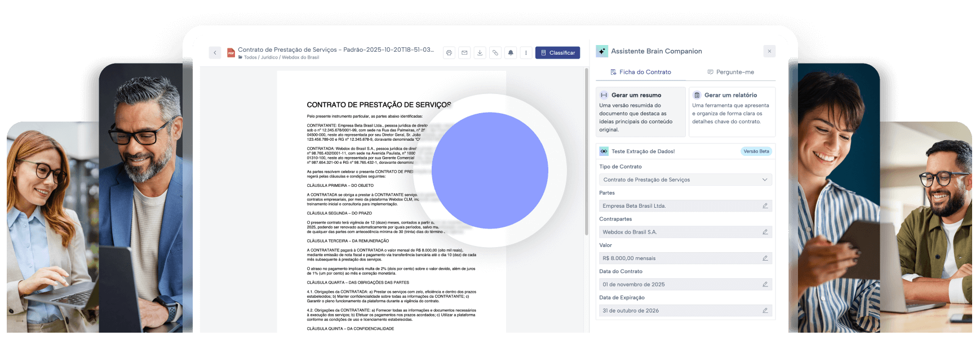
Task: Send document by email via envelope icon
Action: (x=464, y=53)
